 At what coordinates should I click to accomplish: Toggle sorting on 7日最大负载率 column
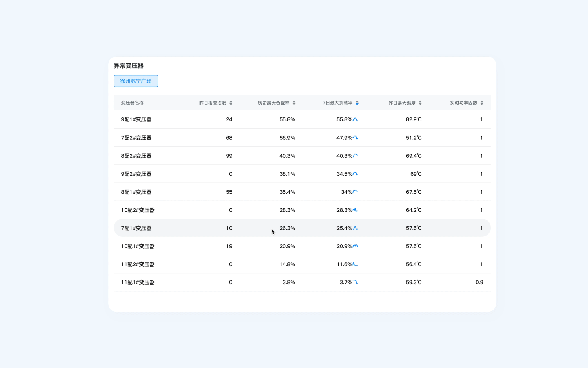[357, 103]
